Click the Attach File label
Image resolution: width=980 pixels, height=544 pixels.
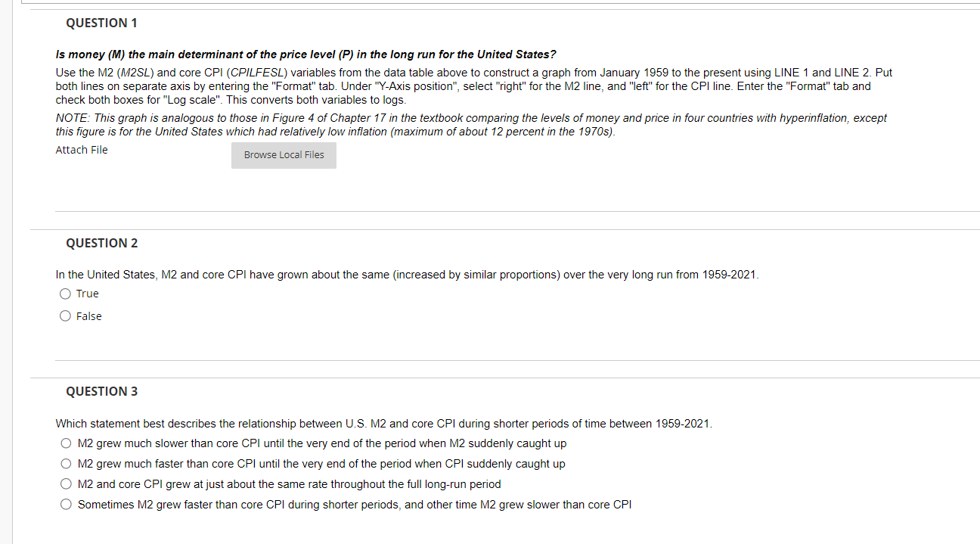click(x=81, y=149)
